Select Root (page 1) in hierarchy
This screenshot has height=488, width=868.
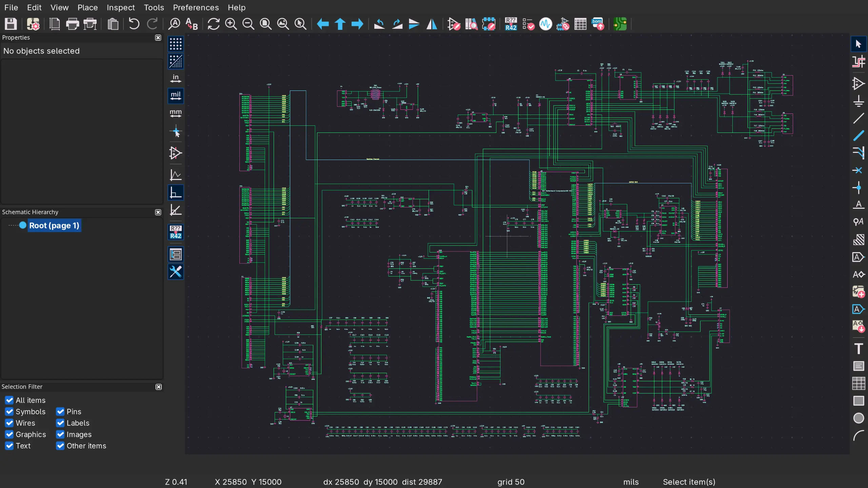click(x=54, y=226)
